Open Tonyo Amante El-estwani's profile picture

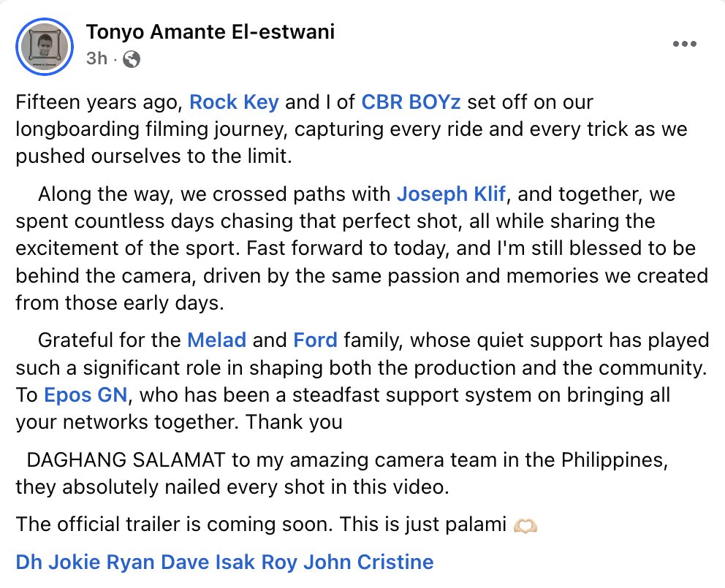pyautogui.click(x=45, y=46)
